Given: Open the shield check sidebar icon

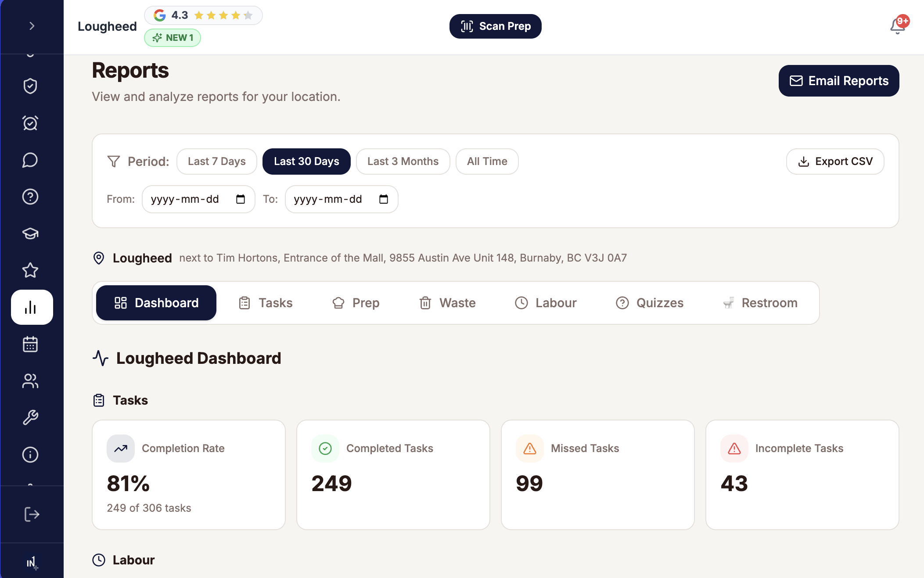Looking at the screenshot, I should 30,86.
